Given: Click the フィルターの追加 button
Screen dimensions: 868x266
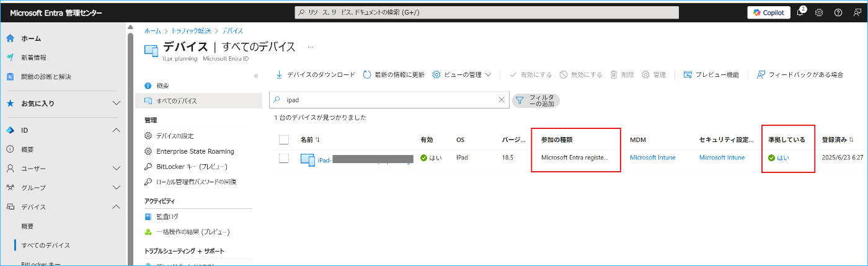Looking at the screenshot, I should tap(536, 100).
